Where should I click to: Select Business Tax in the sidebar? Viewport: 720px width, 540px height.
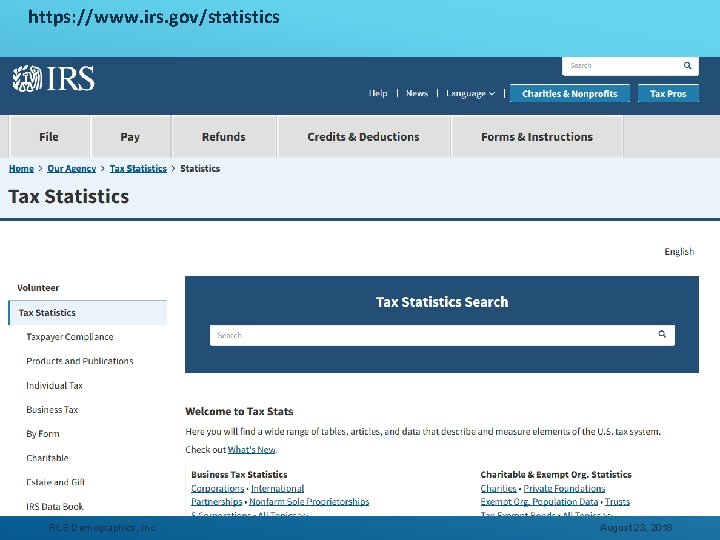52,410
